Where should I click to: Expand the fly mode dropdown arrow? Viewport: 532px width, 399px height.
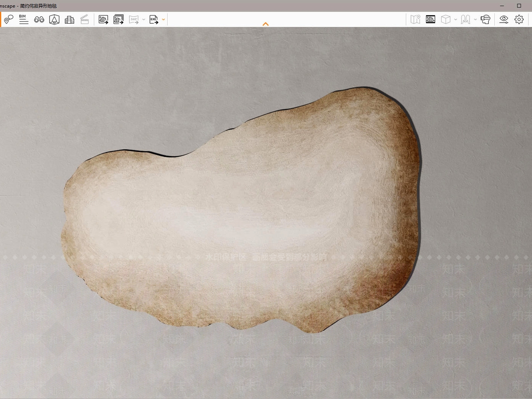point(475,20)
